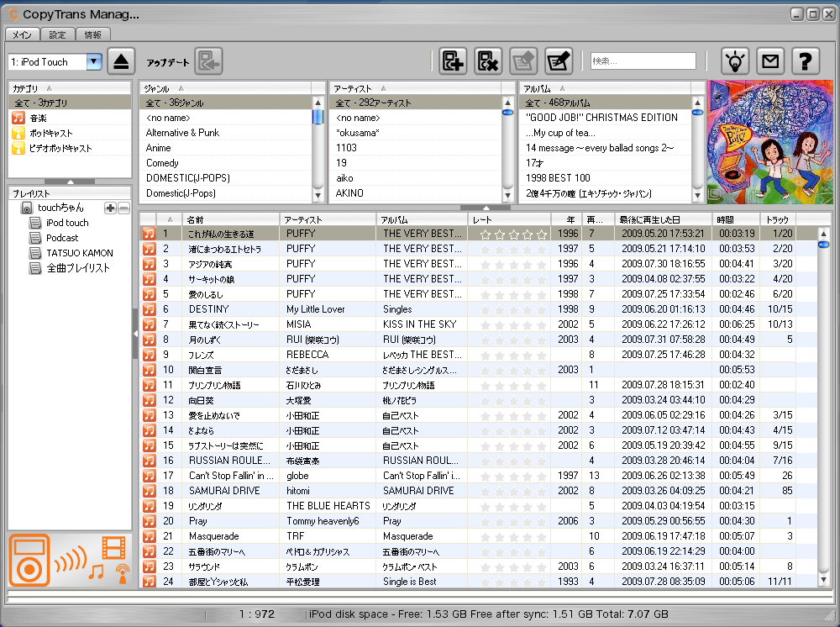Click the 音楽 category music icon
The width and height of the screenshot is (840, 627).
(x=18, y=118)
